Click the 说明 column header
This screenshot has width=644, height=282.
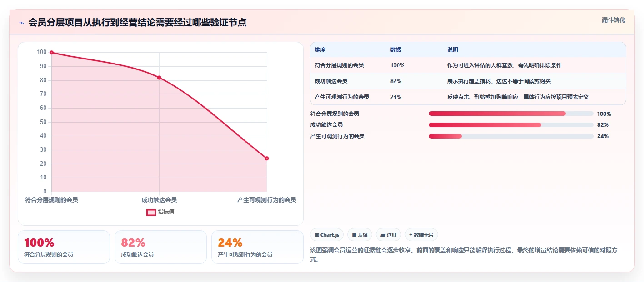pyautogui.click(x=453, y=50)
